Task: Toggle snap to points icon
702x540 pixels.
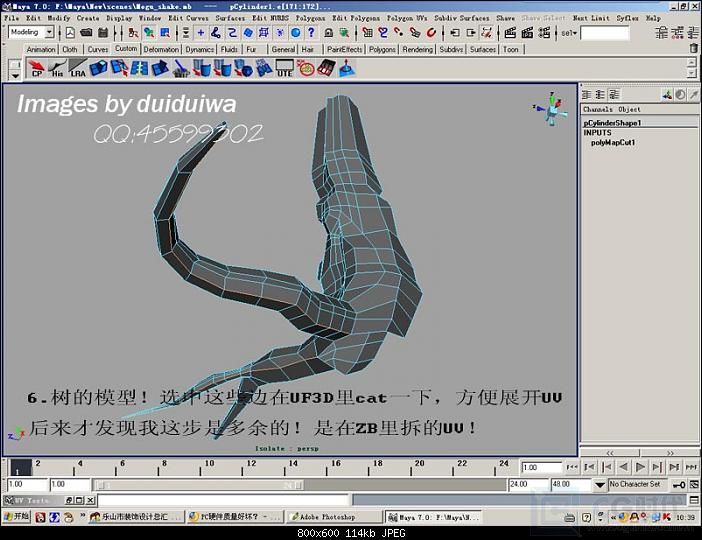Action: 399,33
